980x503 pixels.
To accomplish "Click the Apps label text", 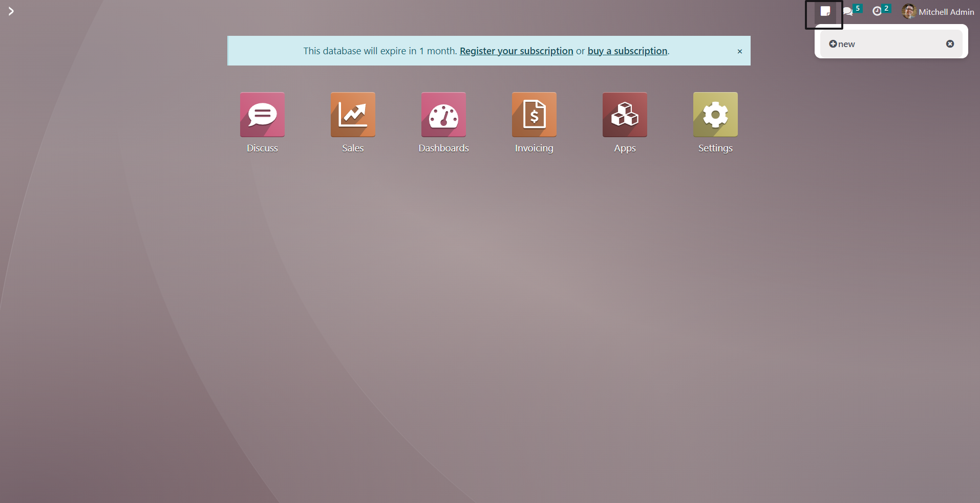I will pyautogui.click(x=625, y=148).
